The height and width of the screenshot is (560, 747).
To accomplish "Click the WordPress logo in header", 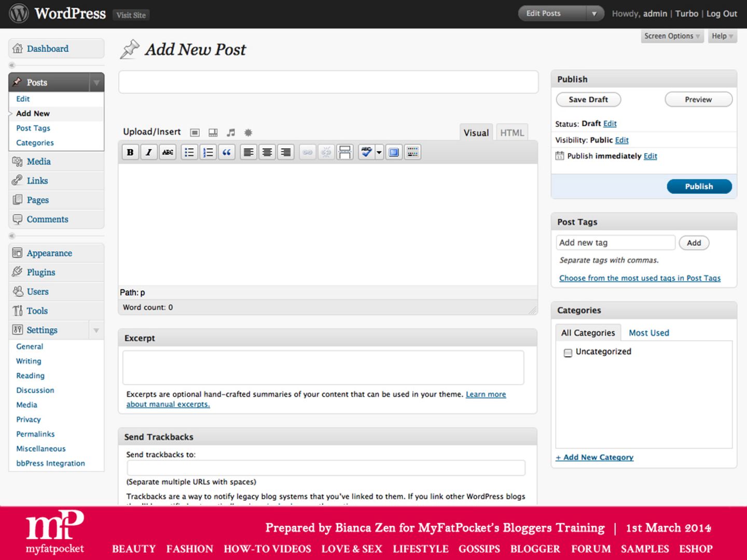I will (19, 13).
